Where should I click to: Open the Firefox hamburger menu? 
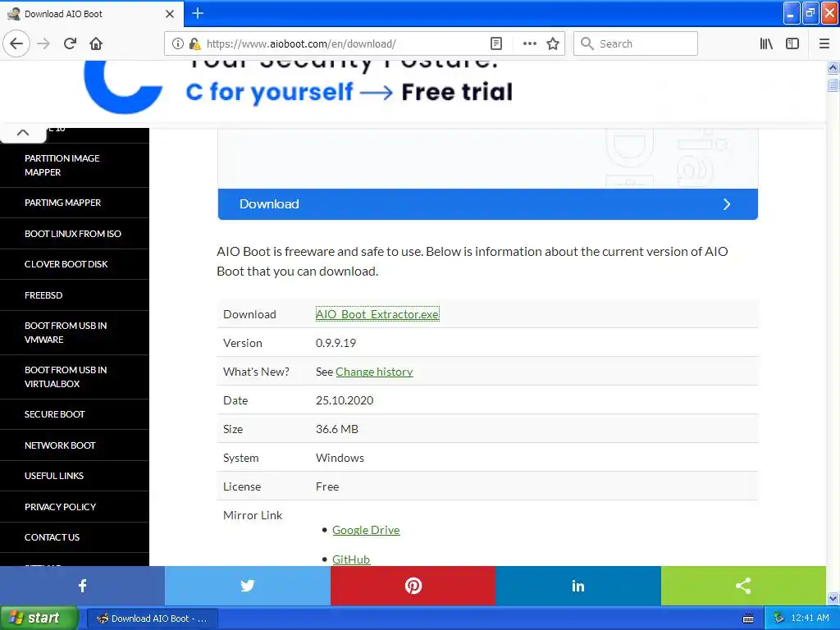tap(824, 43)
